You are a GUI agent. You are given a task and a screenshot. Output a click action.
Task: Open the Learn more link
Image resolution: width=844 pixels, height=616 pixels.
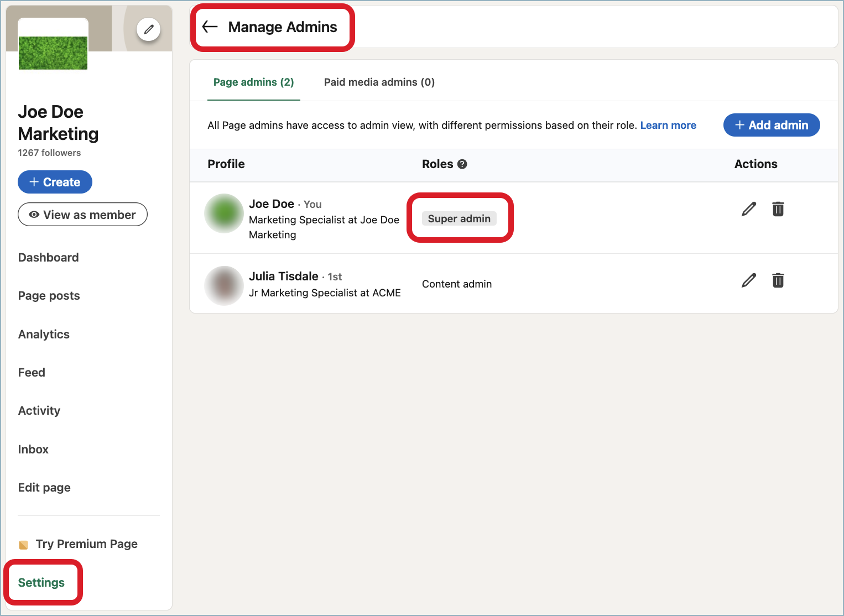pyautogui.click(x=668, y=125)
